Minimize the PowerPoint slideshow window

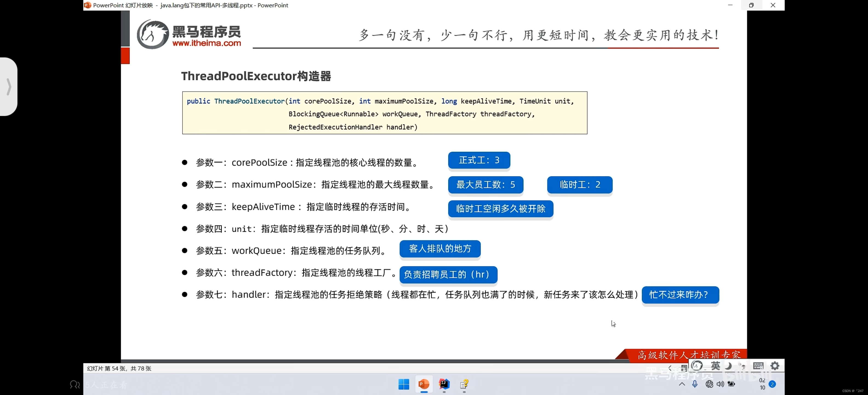coord(730,5)
